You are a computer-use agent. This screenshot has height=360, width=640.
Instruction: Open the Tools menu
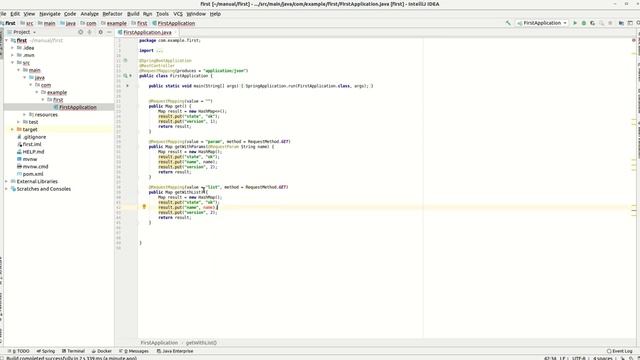pos(162,14)
